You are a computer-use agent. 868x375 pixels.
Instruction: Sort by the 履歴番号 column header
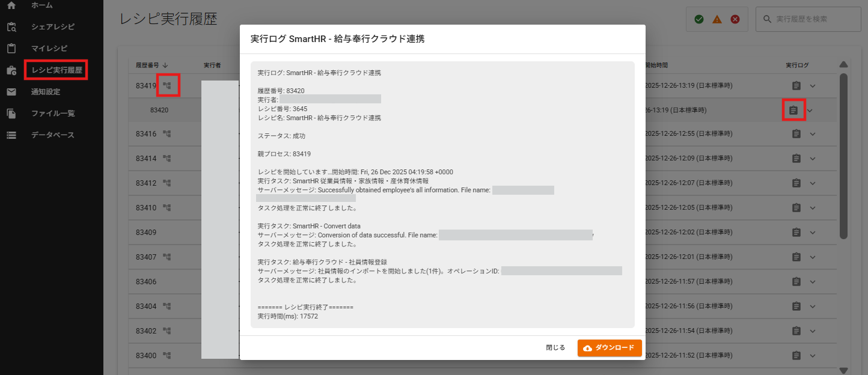pyautogui.click(x=151, y=65)
